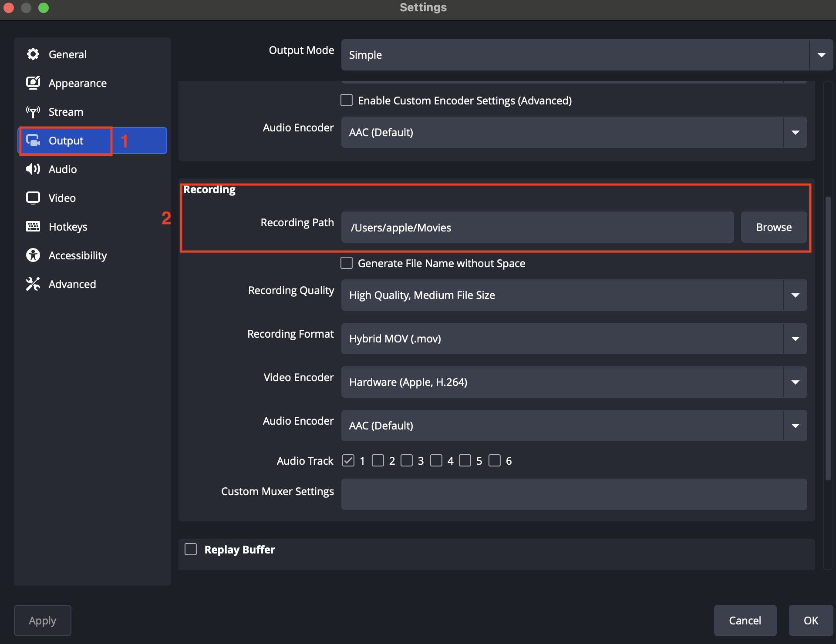The image size is (836, 644).
Task: Open the Recording Quality dropdown
Action: click(x=574, y=295)
